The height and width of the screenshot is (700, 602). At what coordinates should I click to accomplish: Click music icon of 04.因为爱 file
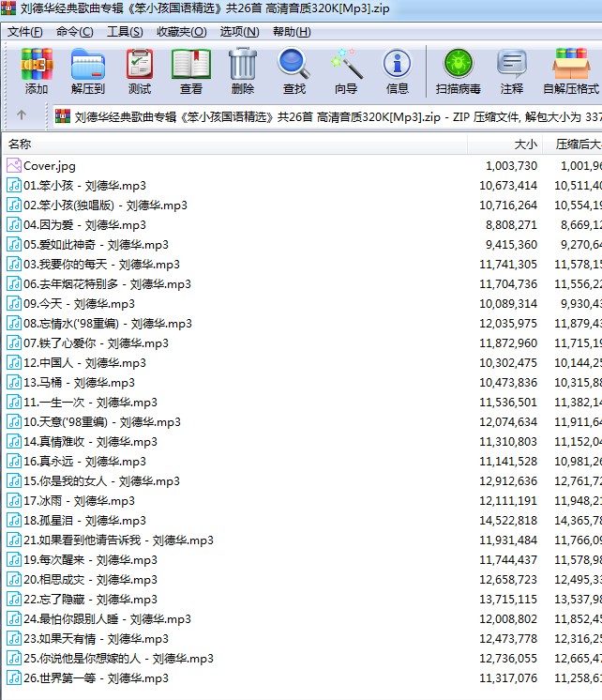(x=14, y=224)
